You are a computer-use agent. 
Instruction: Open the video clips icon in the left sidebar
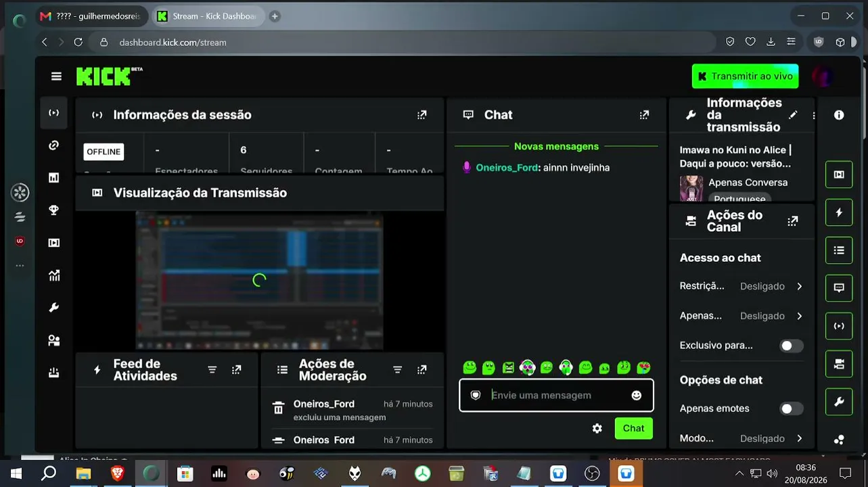54,243
